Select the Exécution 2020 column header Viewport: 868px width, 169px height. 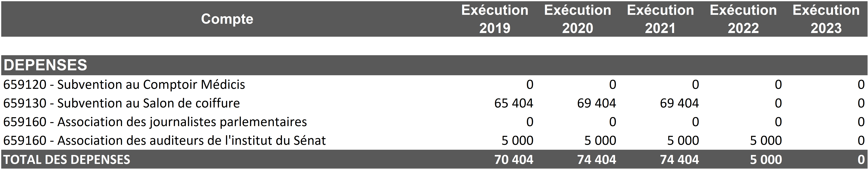pyautogui.click(x=577, y=19)
